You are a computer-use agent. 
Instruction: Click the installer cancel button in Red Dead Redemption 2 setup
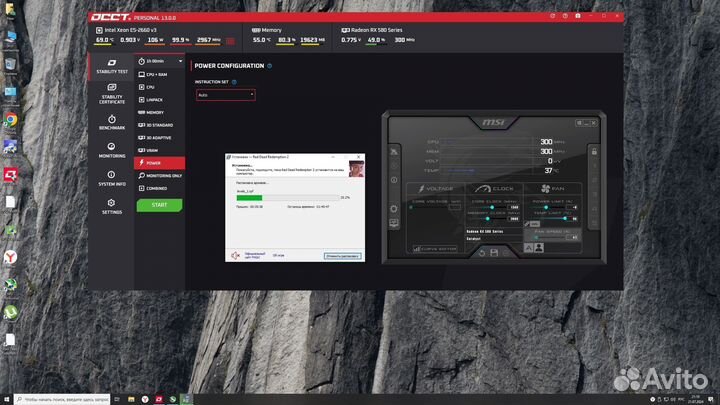click(343, 256)
